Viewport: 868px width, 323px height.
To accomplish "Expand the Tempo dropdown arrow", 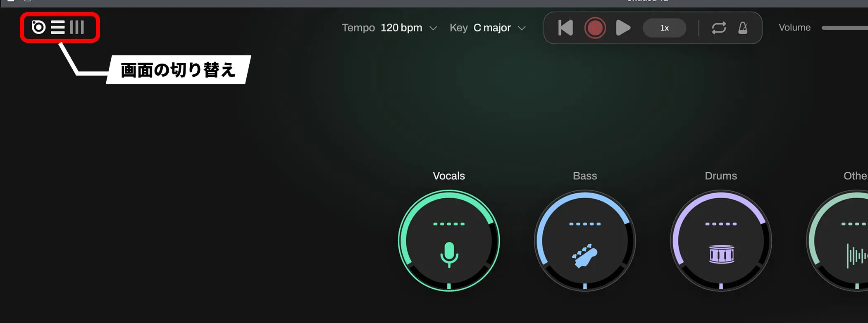I will pos(433,28).
